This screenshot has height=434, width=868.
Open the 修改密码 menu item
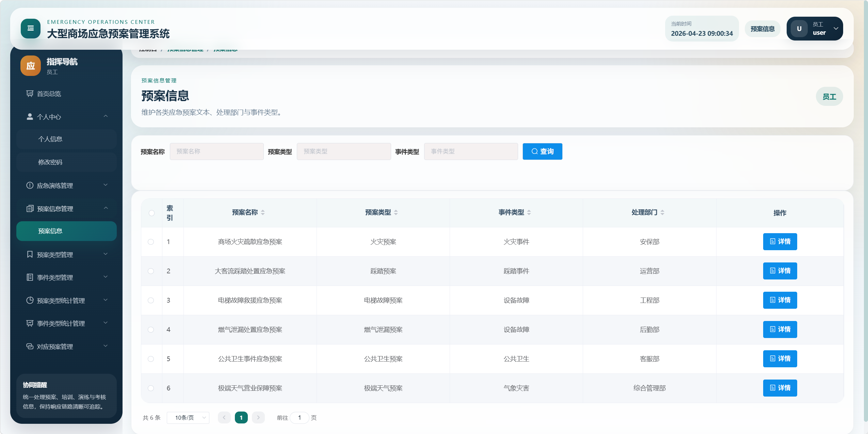point(50,162)
